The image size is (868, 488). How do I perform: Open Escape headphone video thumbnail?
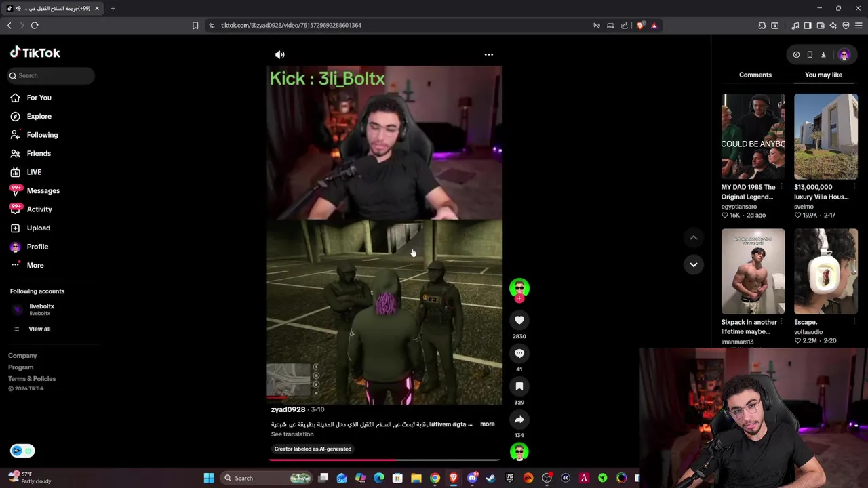point(825,271)
